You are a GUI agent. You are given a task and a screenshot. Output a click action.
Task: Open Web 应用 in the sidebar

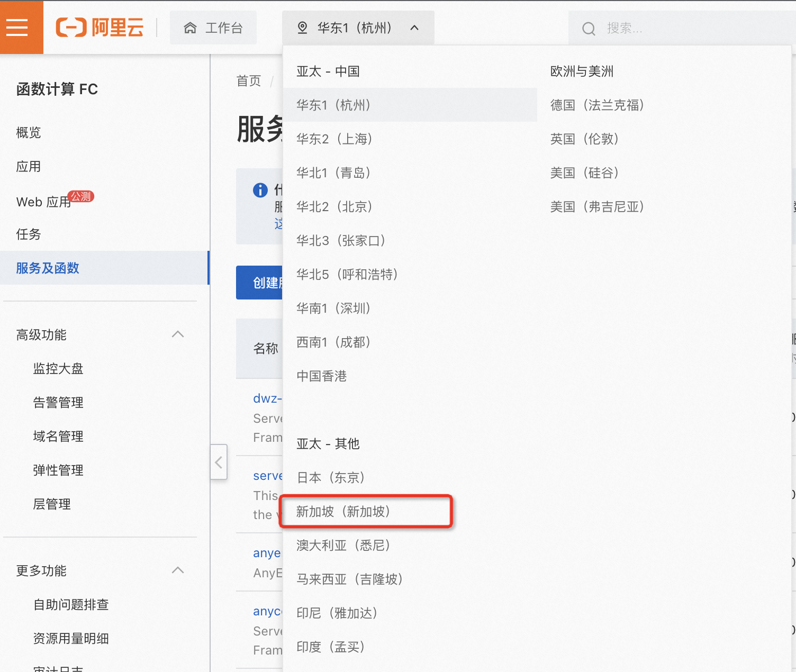pos(43,202)
